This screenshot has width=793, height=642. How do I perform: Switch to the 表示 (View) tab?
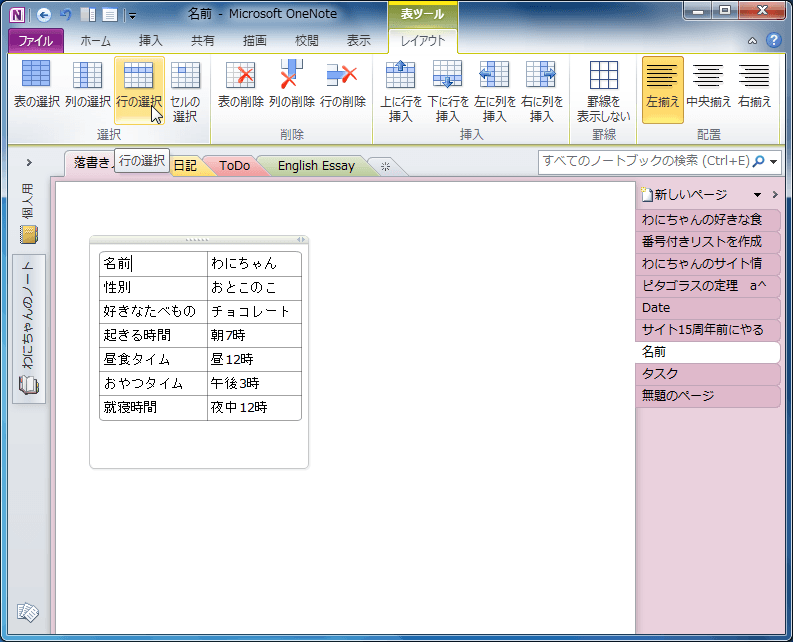(x=359, y=41)
